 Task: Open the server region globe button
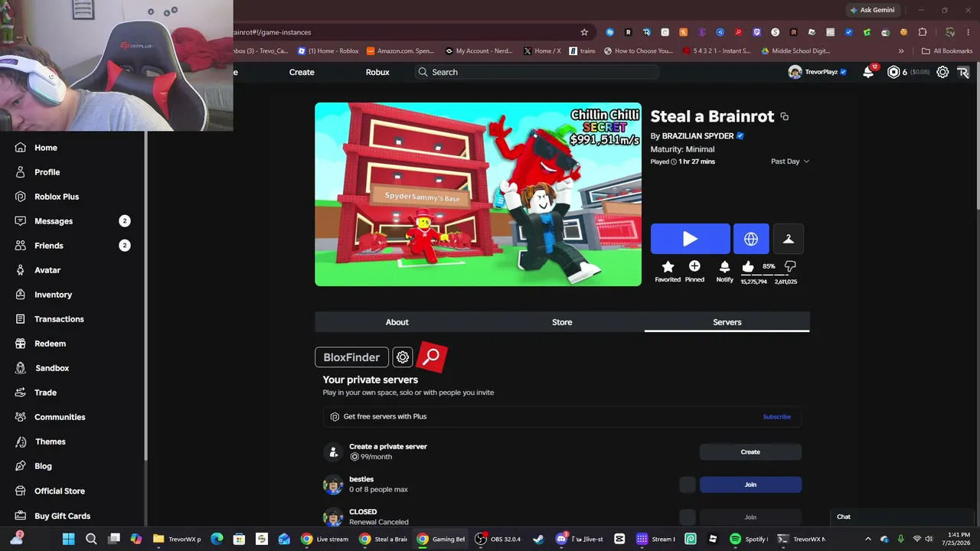751,239
